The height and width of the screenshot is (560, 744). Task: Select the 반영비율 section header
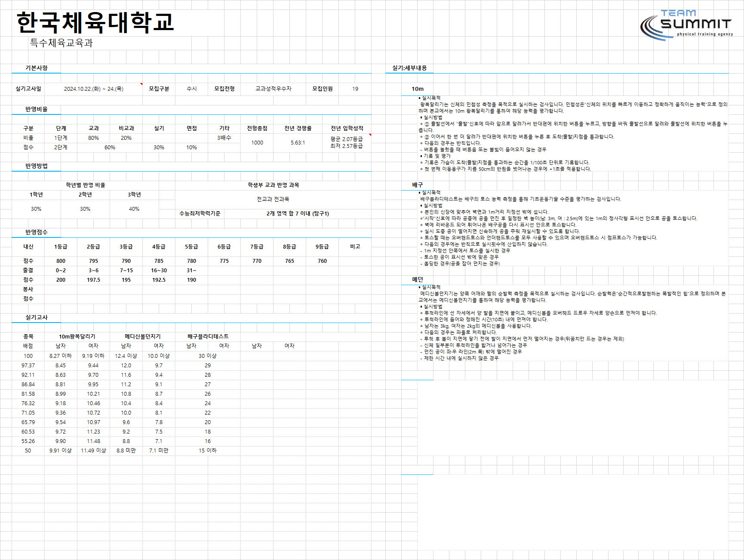coord(37,109)
